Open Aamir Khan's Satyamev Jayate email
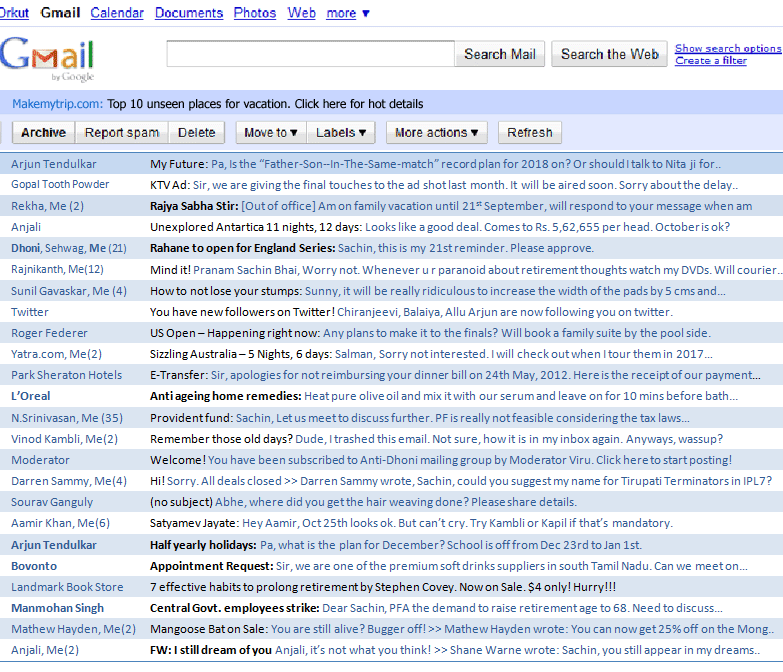Image resolution: width=783 pixels, height=672 pixels. coord(392,523)
